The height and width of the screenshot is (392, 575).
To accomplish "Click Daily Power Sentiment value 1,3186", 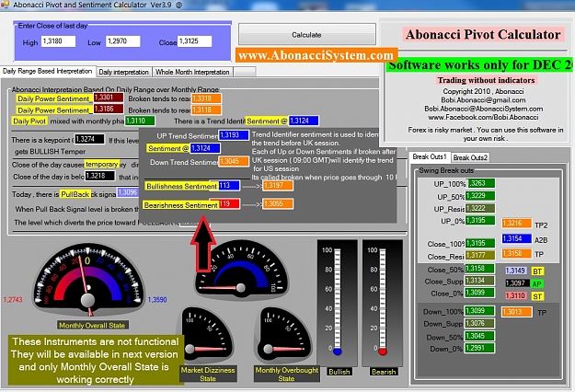I will [109, 109].
